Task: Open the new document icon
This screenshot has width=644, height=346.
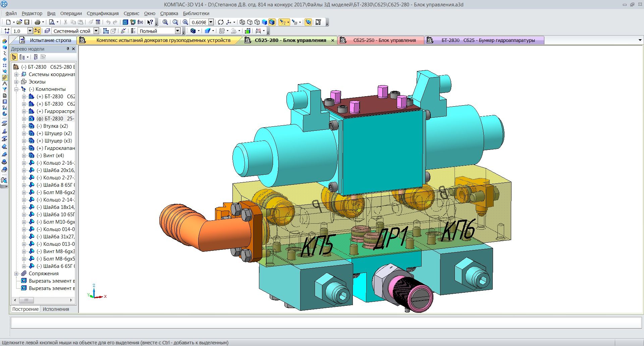Action: (x=8, y=22)
